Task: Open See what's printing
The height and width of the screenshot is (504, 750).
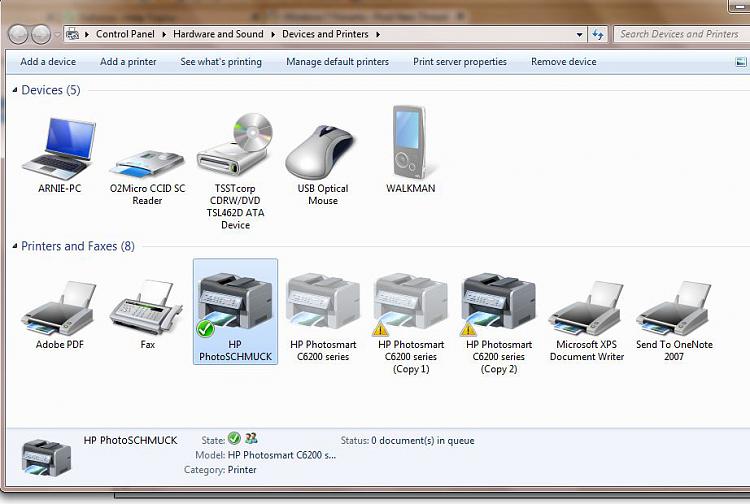Action: 221,62
